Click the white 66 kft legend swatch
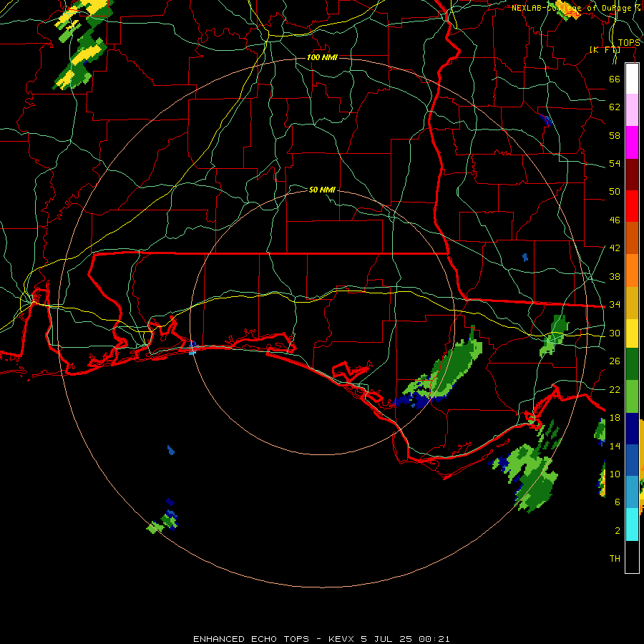644x644 pixels. click(x=632, y=79)
